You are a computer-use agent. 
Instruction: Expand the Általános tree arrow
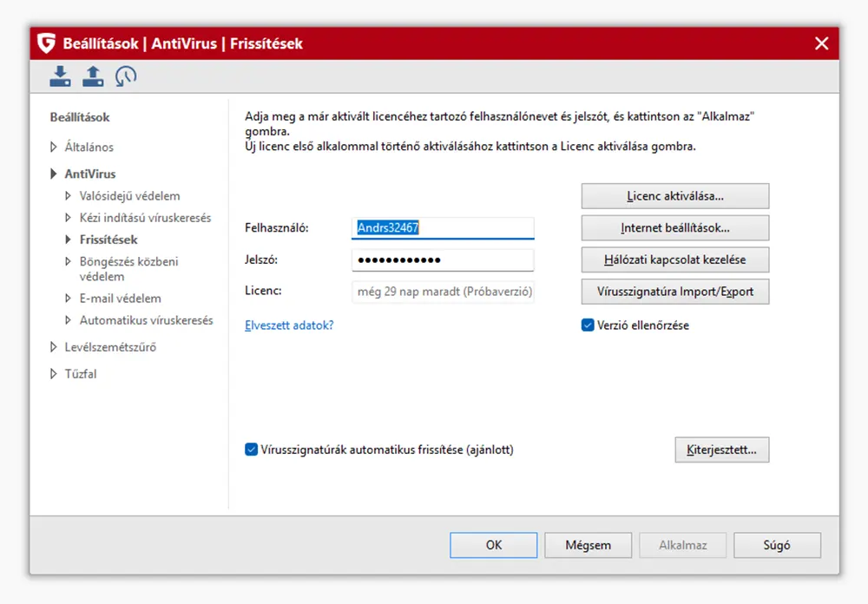pos(54,148)
